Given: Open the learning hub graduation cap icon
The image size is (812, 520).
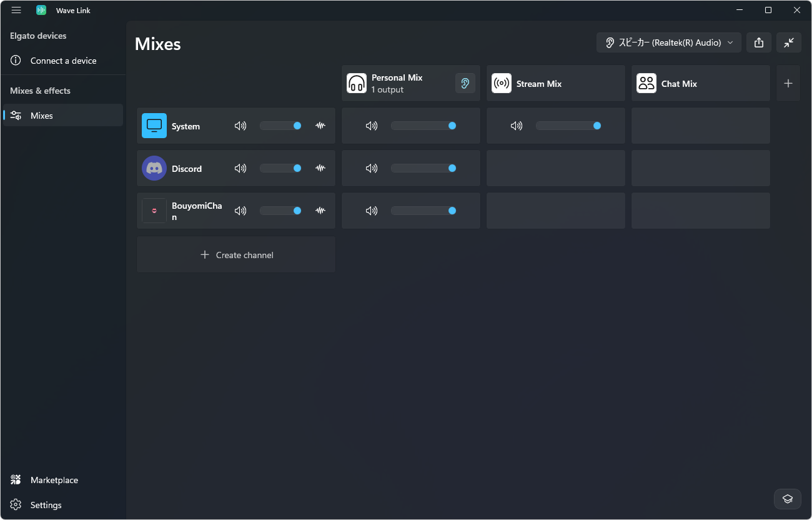Looking at the screenshot, I should [x=788, y=499].
